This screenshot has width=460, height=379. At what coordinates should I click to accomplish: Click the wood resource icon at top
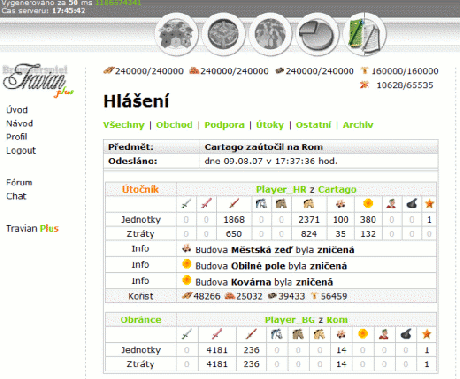coord(109,71)
